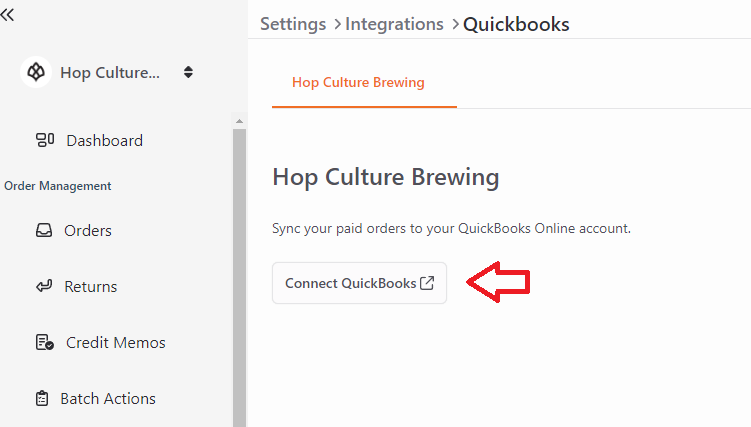The width and height of the screenshot is (751, 427).
Task: Click external link icon on Connect QuickBooks
Action: [427, 283]
